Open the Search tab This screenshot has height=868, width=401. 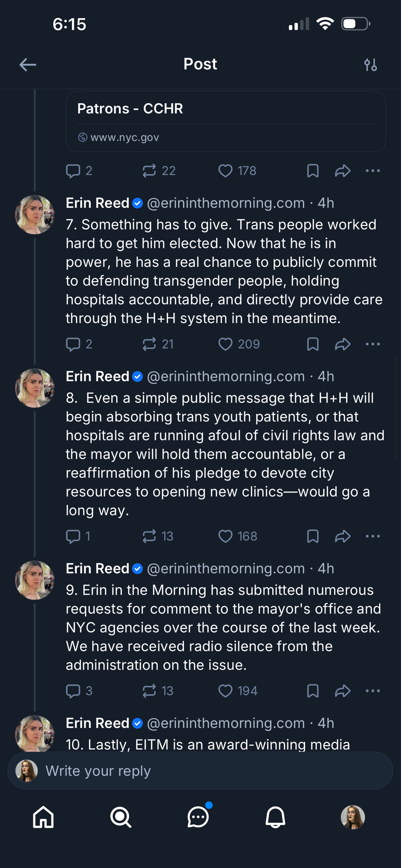[x=121, y=817]
